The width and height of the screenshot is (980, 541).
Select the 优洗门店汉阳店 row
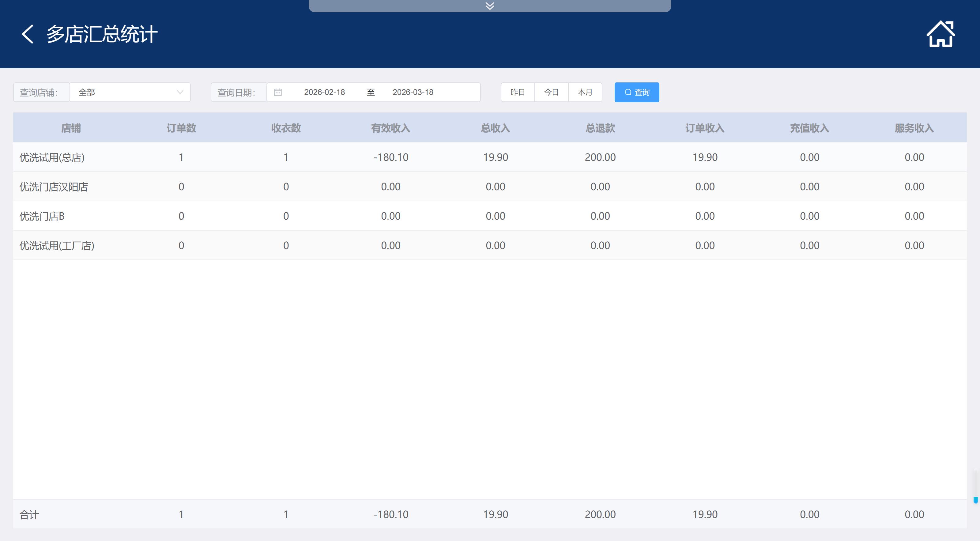pyautogui.click(x=54, y=187)
